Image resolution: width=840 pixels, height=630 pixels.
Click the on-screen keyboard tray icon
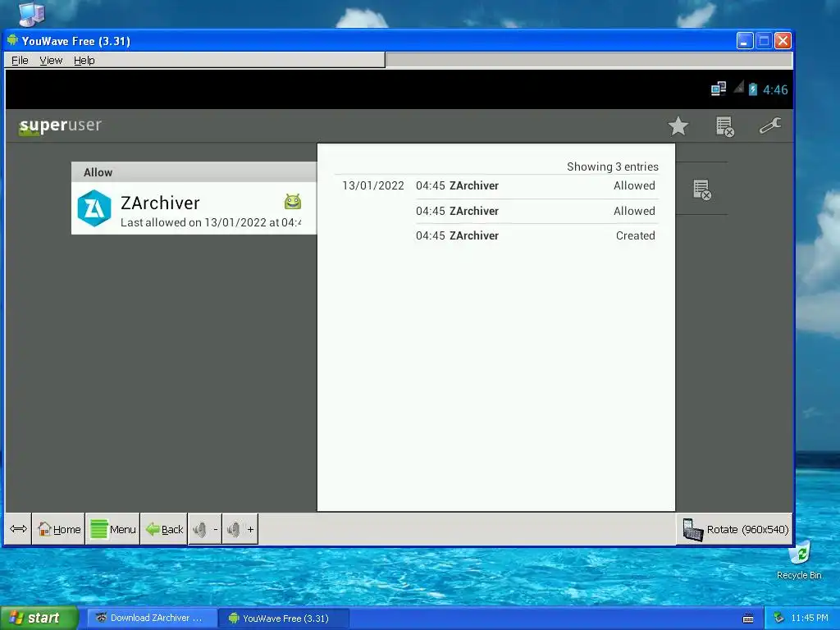tap(748, 619)
